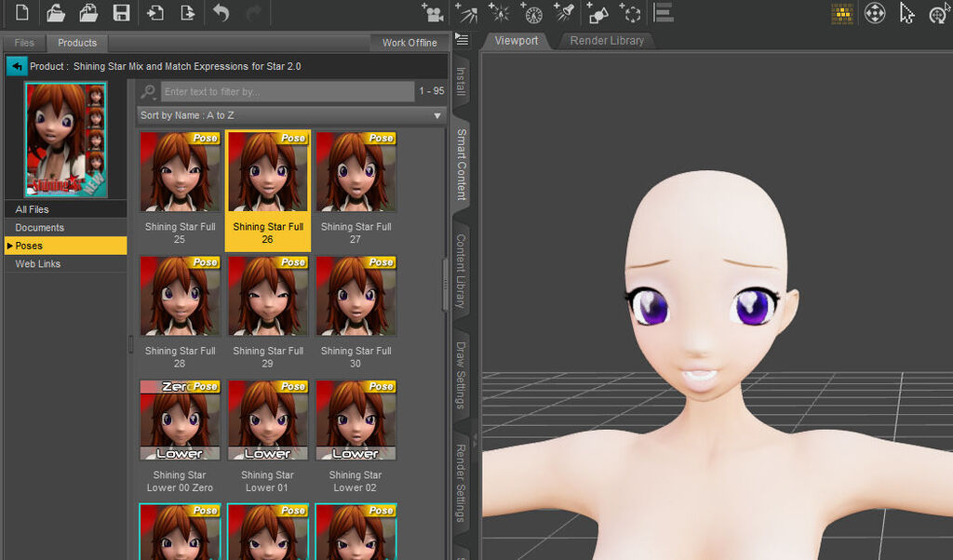Click the Work Offline button
This screenshot has height=560, width=953.
click(x=409, y=43)
